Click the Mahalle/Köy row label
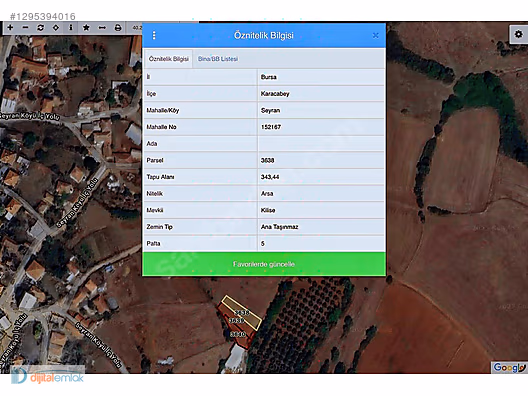The image size is (528, 396). pyautogui.click(x=163, y=110)
